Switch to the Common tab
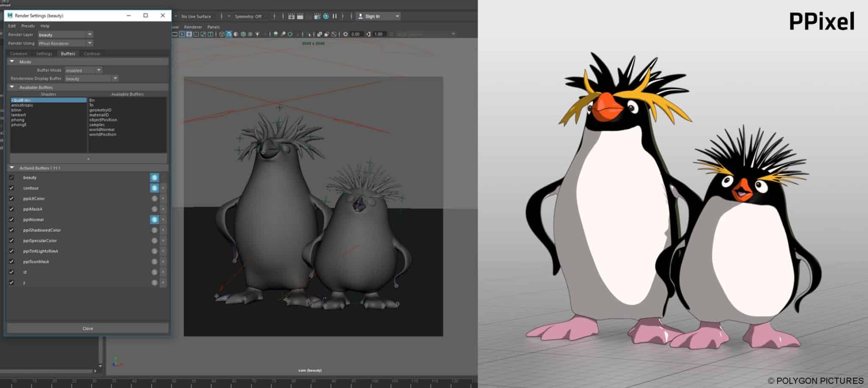This screenshot has height=388, width=868. [19, 54]
